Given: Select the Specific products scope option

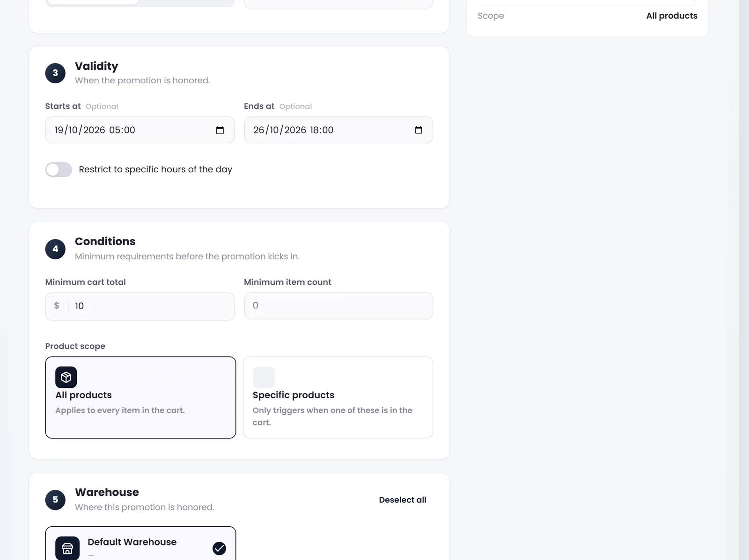Looking at the screenshot, I should click(338, 397).
